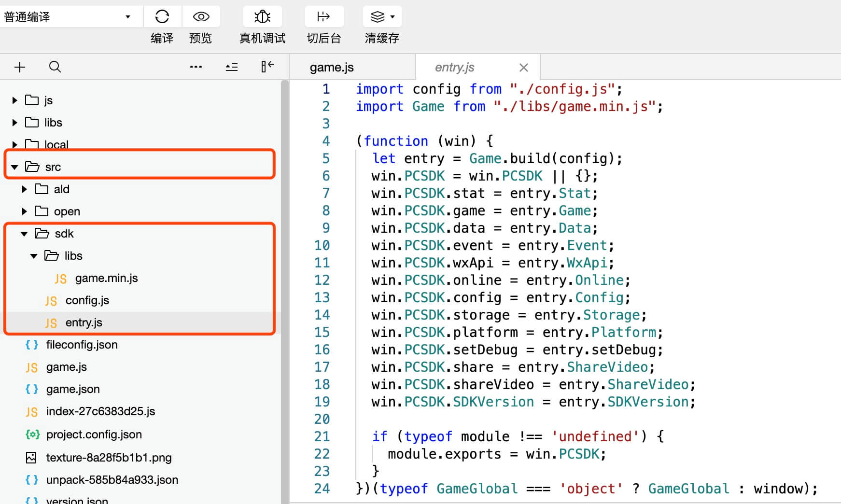The width and height of the screenshot is (841, 504).
Task: Select the sdk folder icon
Action: point(42,233)
